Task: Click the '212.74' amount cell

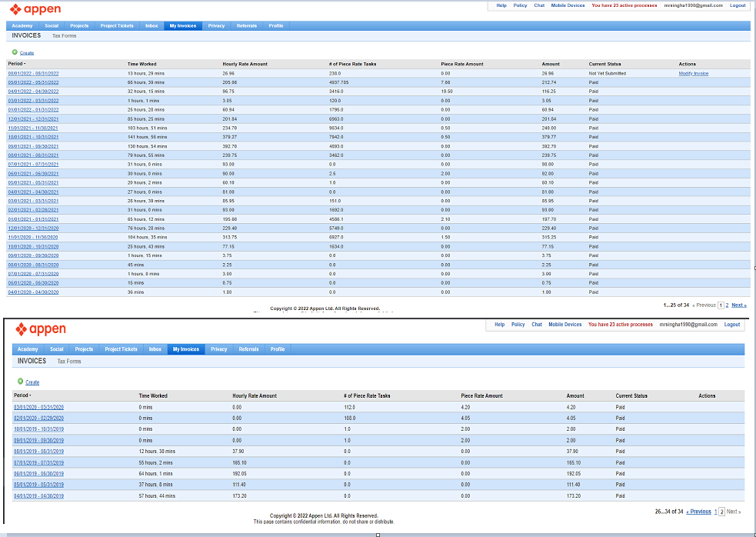Action: point(548,82)
